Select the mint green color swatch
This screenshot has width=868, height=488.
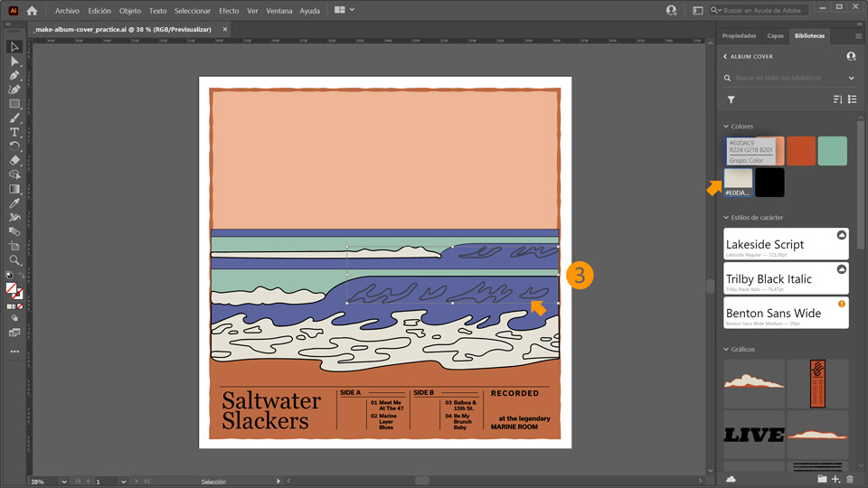tap(832, 151)
